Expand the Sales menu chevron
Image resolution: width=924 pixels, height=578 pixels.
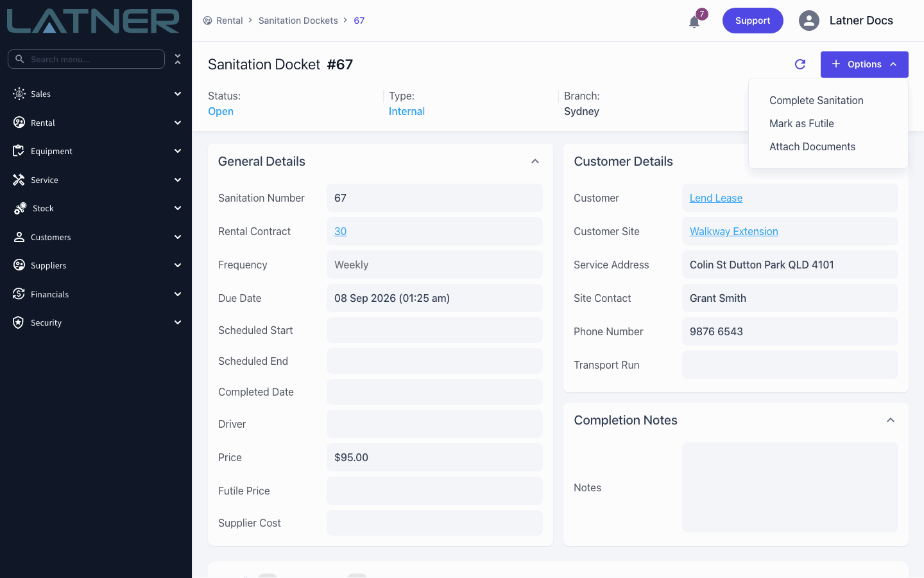click(x=178, y=94)
